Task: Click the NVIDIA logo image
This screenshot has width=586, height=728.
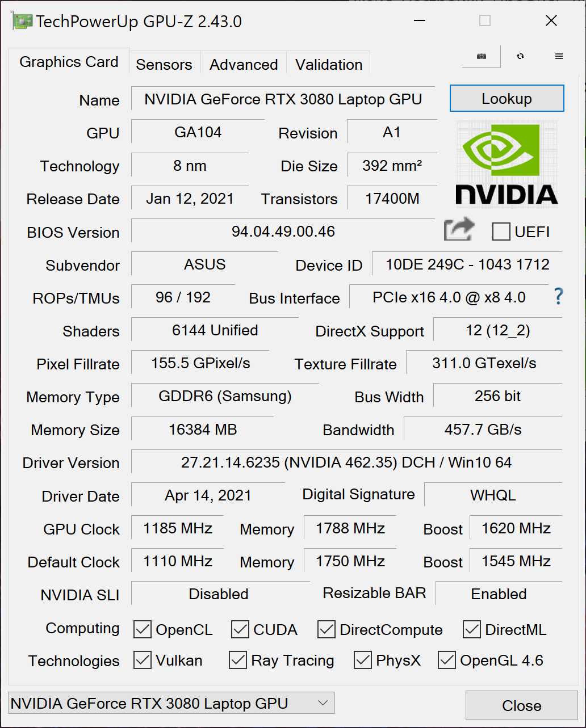Action: click(x=507, y=163)
